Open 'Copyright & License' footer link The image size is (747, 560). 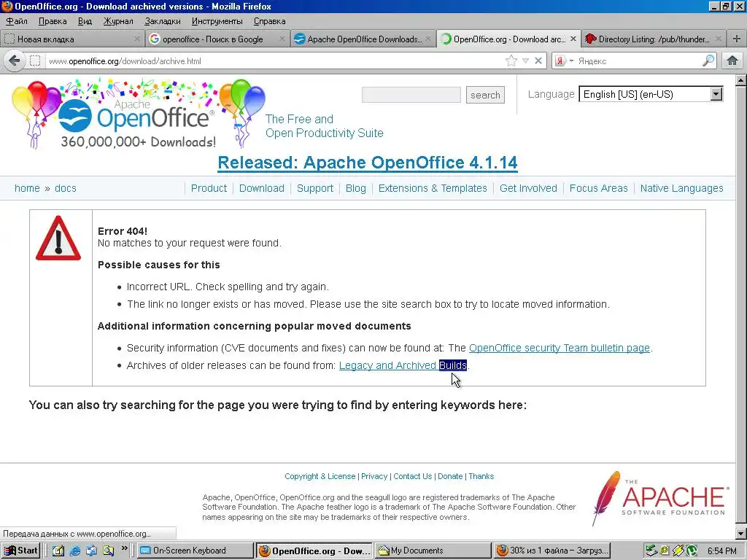(x=320, y=476)
